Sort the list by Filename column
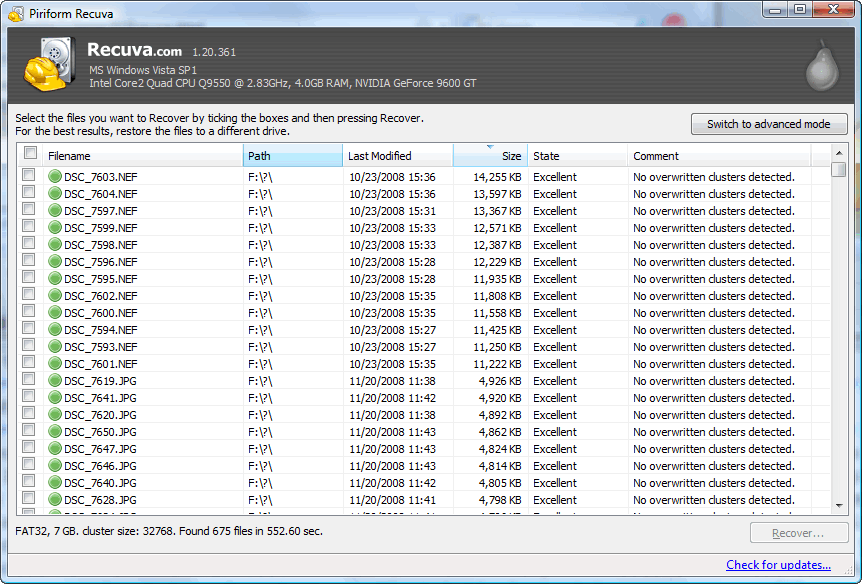The width and height of the screenshot is (862, 584). [142, 156]
